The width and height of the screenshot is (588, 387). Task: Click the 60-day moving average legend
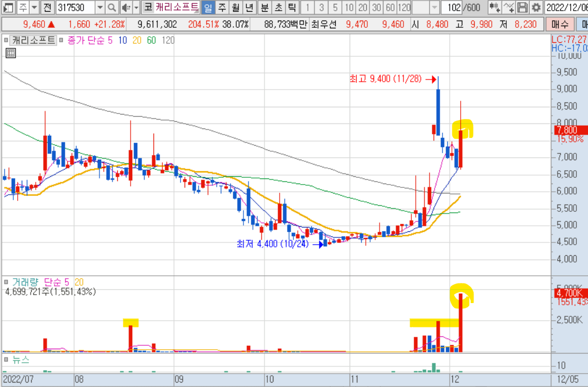(152, 40)
